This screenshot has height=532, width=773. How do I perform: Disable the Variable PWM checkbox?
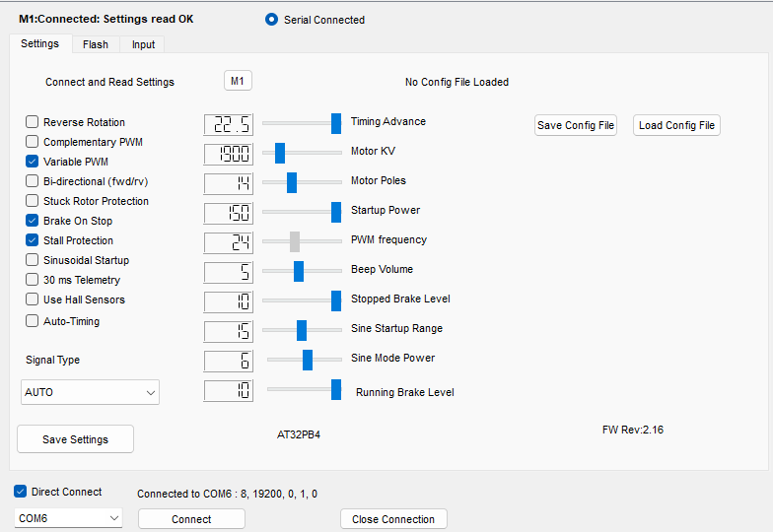click(x=33, y=162)
